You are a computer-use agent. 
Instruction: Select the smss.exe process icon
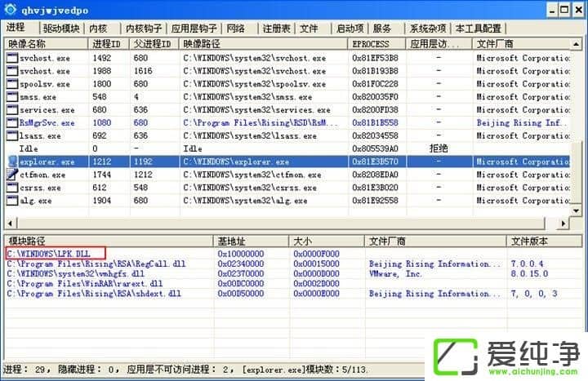(11, 97)
